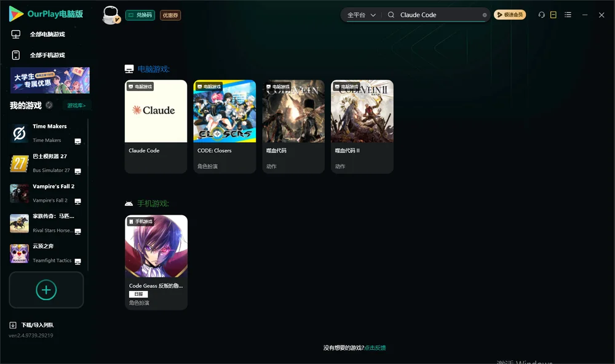The image size is (615, 364).
Task: Click the search magnifier icon
Action: click(x=391, y=15)
